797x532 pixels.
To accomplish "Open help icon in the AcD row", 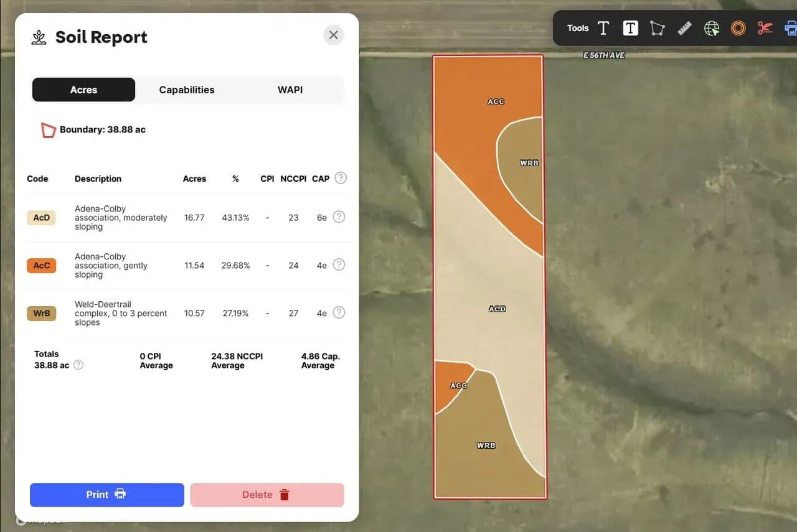I will point(339,217).
